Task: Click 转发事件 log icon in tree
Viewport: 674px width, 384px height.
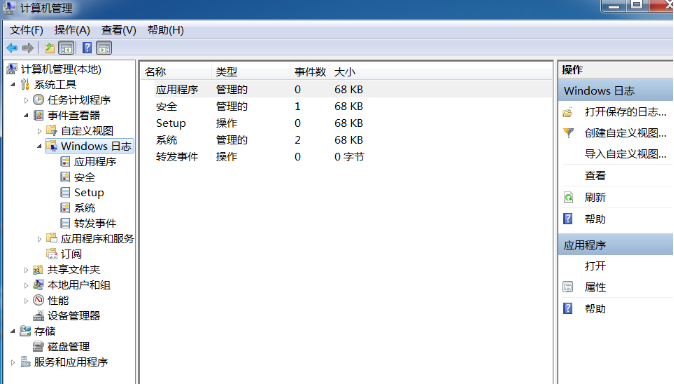Action: tap(65, 223)
